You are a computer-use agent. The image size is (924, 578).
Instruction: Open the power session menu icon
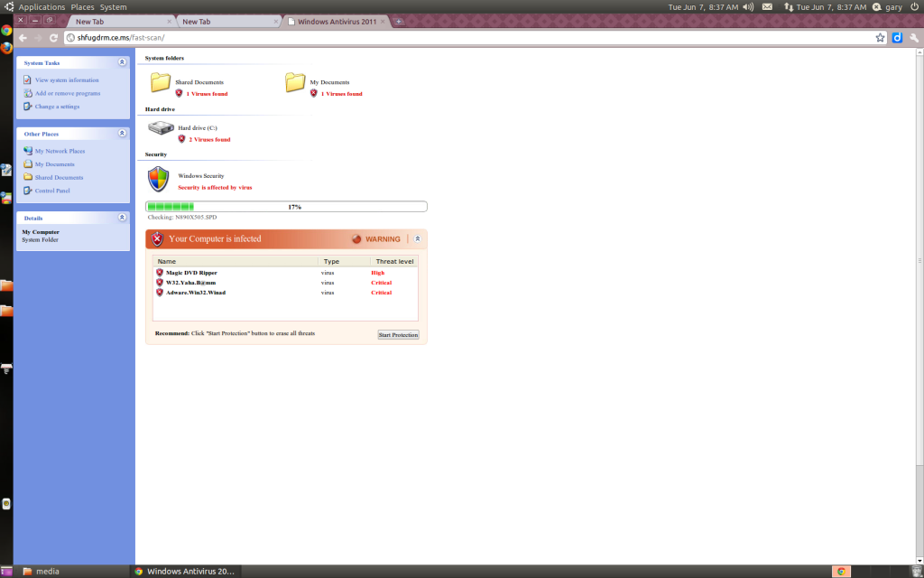tap(915, 7)
